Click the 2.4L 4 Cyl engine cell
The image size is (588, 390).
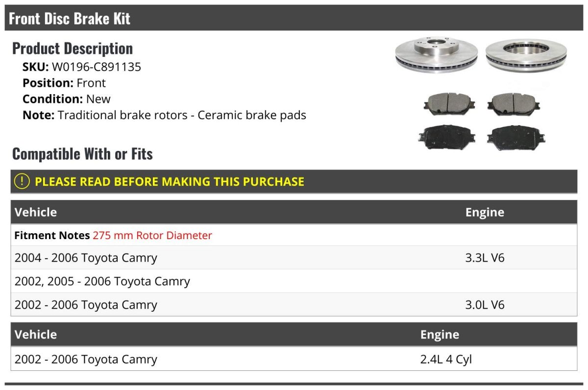click(x=446, y=359)
